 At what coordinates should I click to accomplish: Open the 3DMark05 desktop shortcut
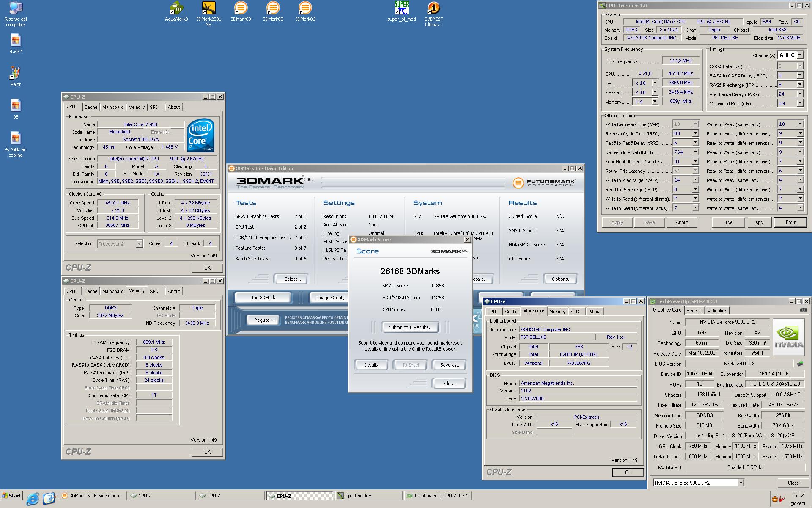pyautogui.click(x=273, y=11)
